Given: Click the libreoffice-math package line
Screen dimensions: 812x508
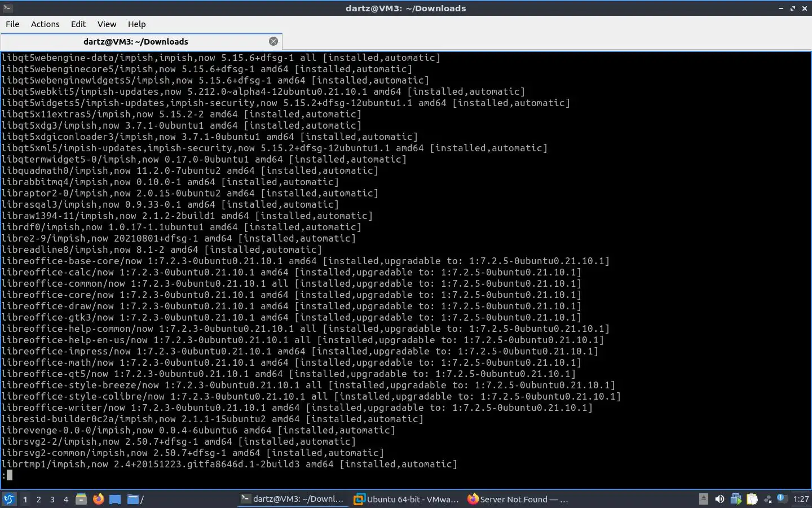Looking at the screenshot, I should [292, 362].
